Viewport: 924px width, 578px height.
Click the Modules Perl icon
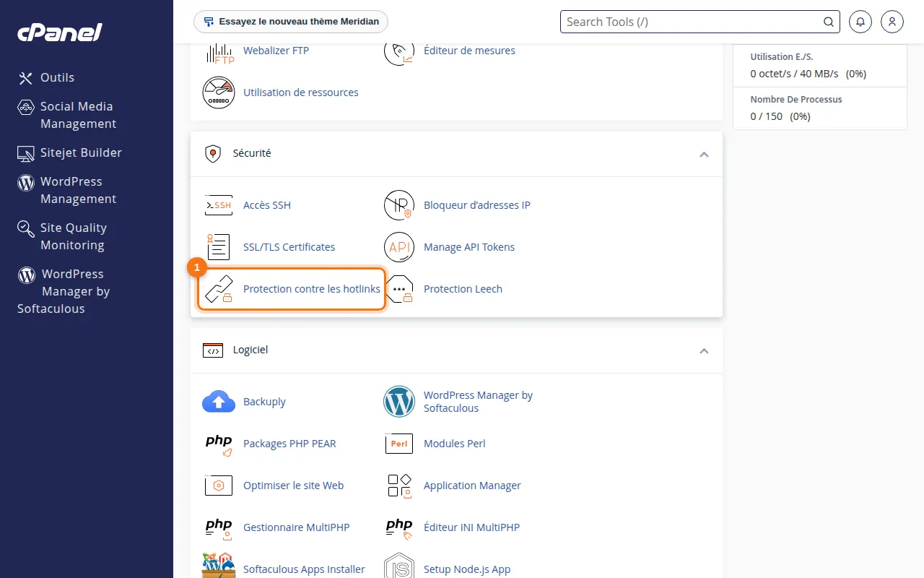pos(399,444)
